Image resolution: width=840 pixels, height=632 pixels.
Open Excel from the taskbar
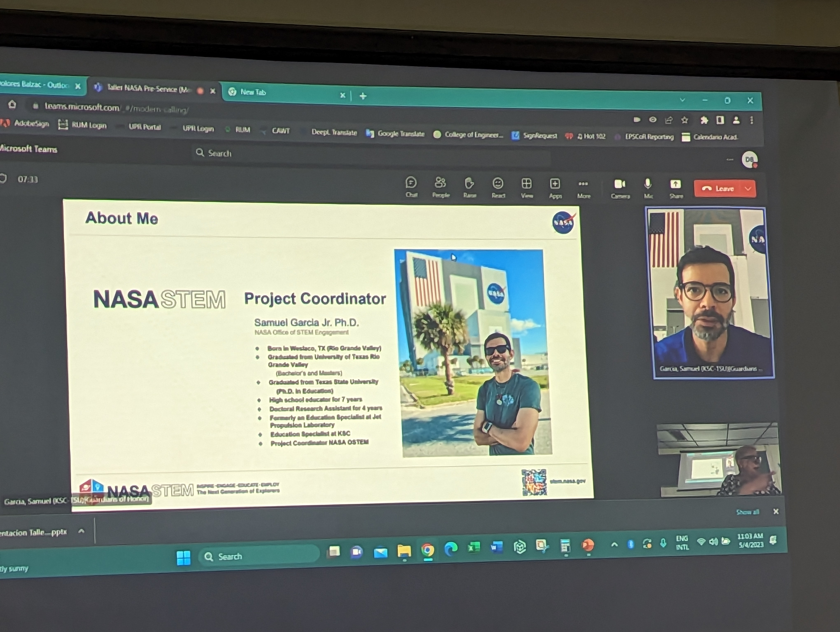(474, 547)
